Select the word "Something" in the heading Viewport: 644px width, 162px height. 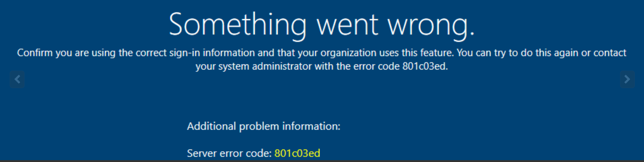pyautogui.click(x=237, y=25)
